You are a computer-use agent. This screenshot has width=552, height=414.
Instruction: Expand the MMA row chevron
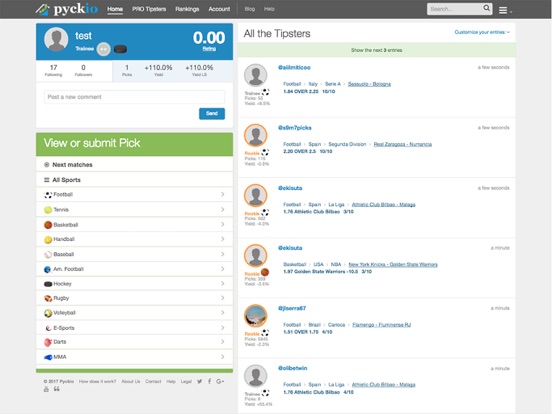click(222, 357)
